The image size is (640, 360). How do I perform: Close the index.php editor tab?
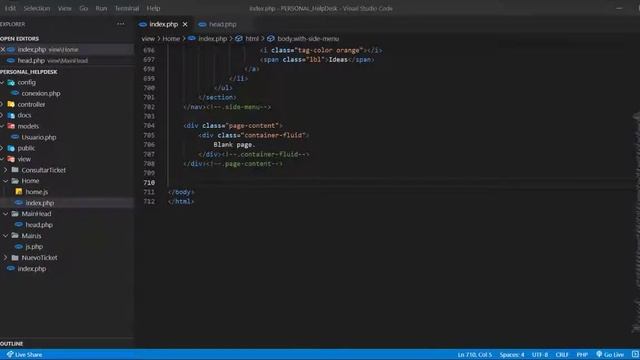185,24
